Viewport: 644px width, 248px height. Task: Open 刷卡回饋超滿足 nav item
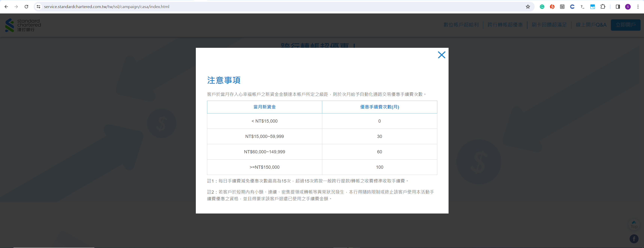click(549, 25)
